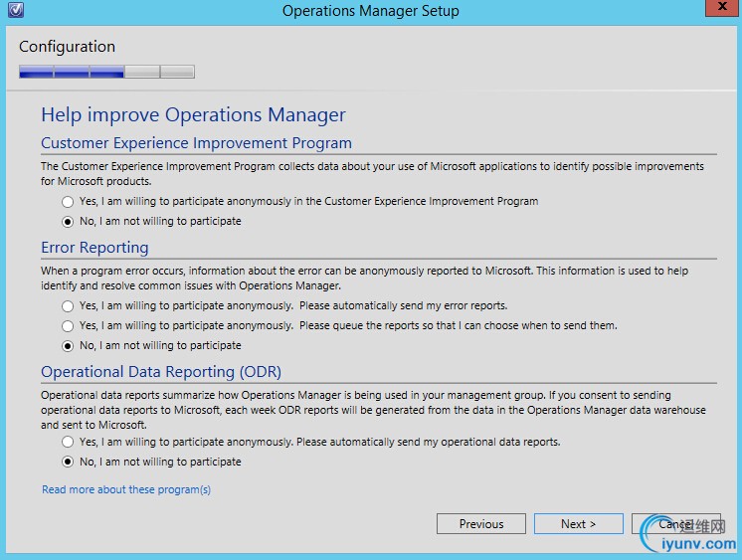The height and width of the screenshot is (560, 742).
Task: Click the paragraph starting 'The Customer Experience Improvement Program collects'
Action: (x=372, y=174)
